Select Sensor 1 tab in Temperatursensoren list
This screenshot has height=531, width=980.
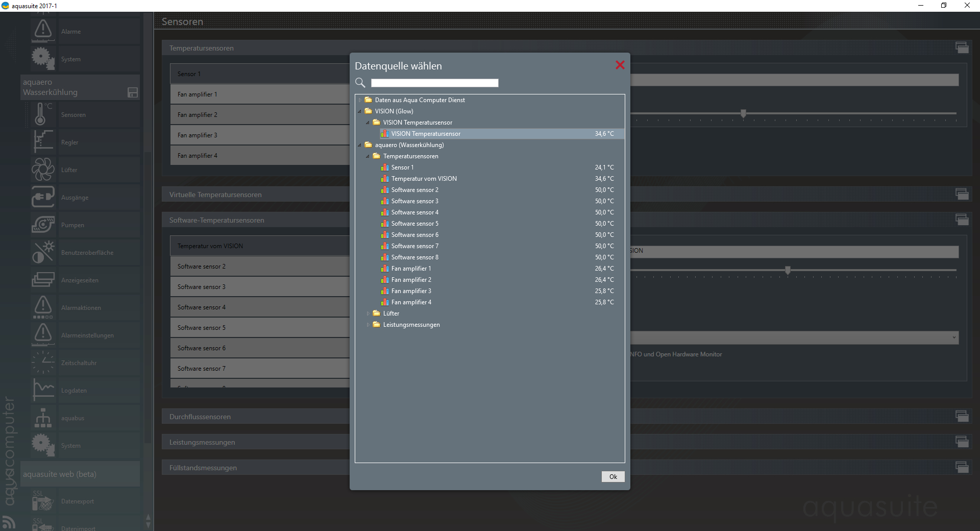260,74
